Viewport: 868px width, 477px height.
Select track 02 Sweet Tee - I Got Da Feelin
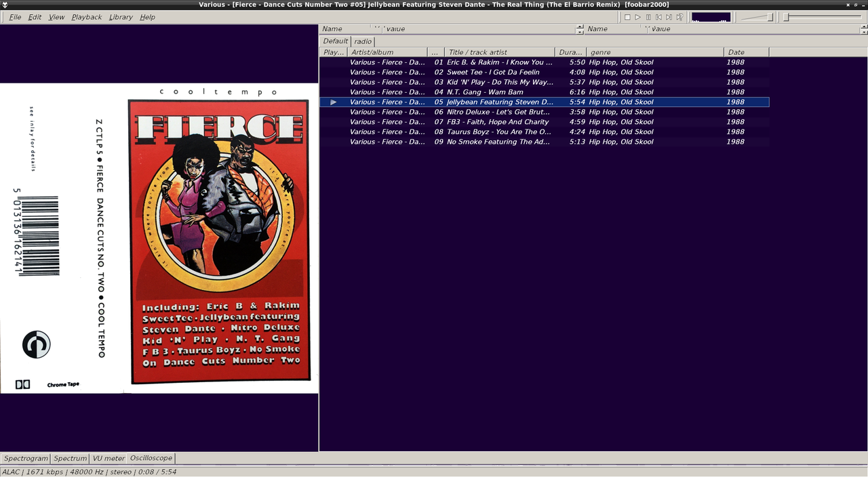pos(544,72)
